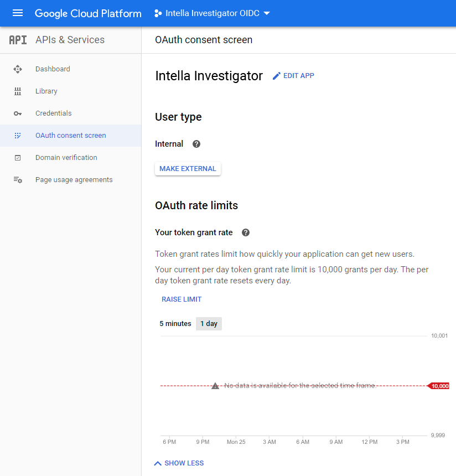
Task: Click the red 10,000 limit marker on chart
Action: (x=439, y=385)
